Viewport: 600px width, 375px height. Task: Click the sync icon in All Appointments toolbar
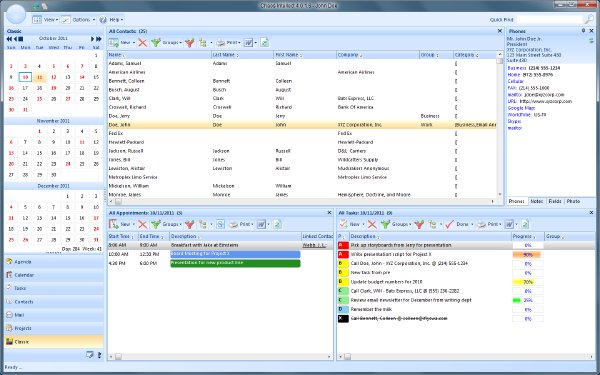point(220,224)
